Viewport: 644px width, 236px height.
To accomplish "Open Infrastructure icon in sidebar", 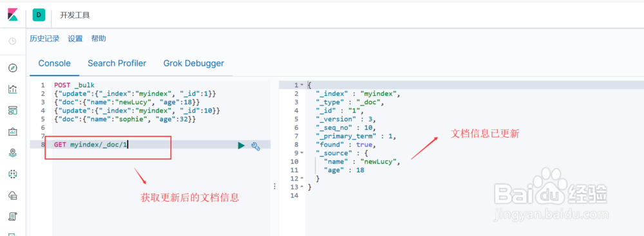I will [x=13, y=195].
